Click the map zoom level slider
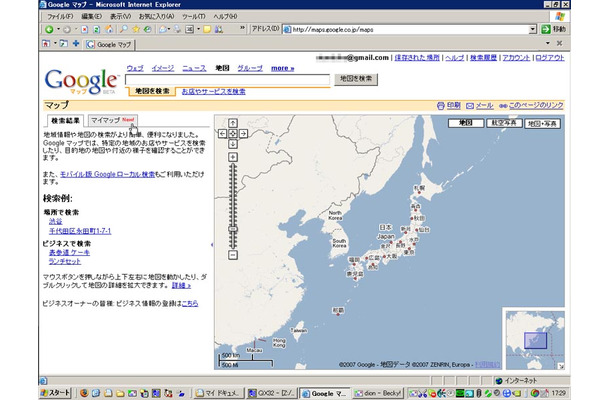The image size is (610, 400). (233, 229)
